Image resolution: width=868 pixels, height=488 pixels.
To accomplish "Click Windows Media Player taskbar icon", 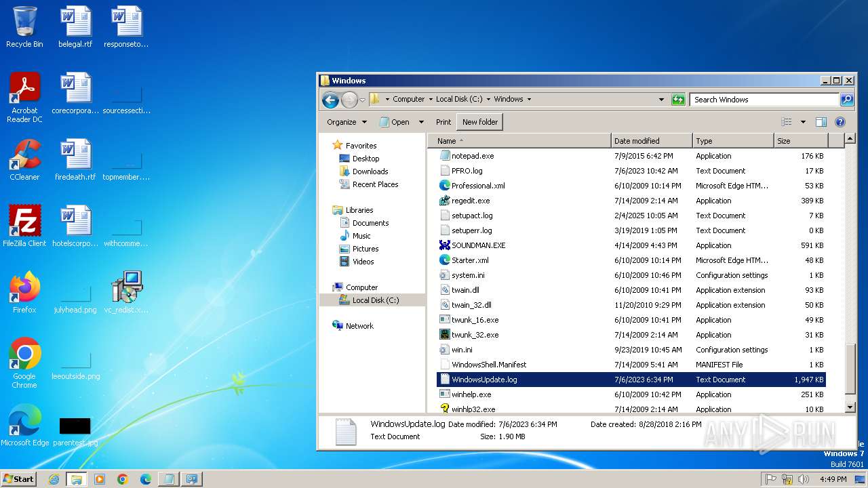I will [100, 479].
